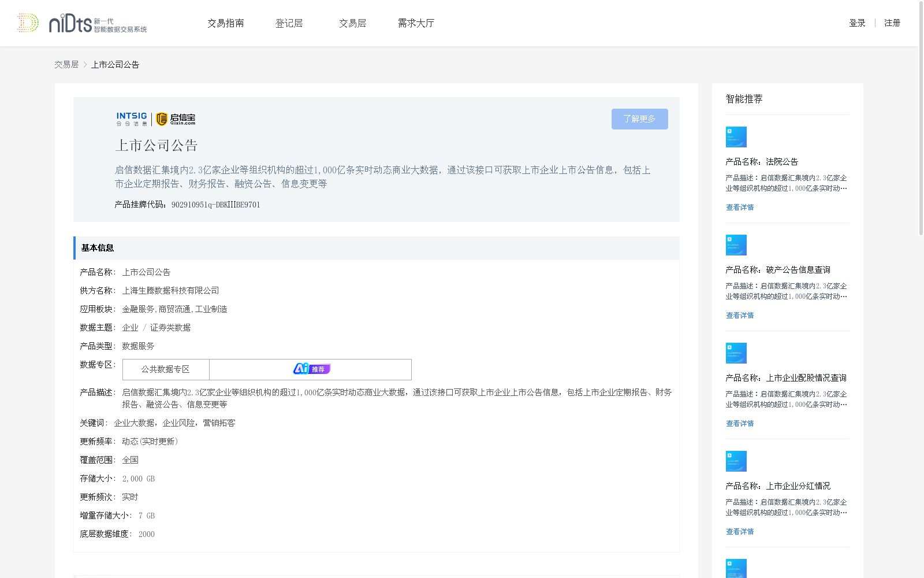The image size is (924, 578).
Task: Click the 上市公司公告 large heading
Action: click(x=157, y=146)
